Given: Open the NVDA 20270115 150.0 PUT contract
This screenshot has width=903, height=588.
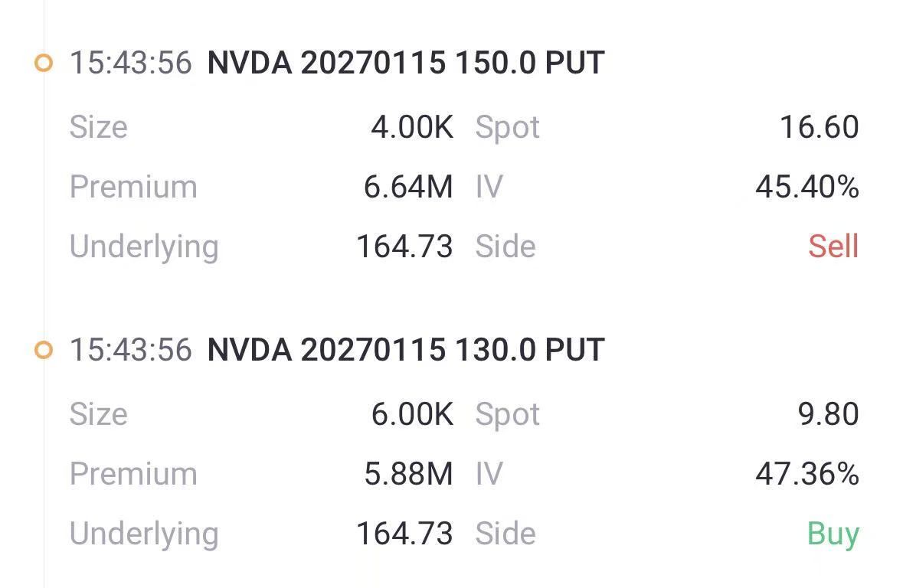Looking at the screenshot, I should click(x=406, y=63).
